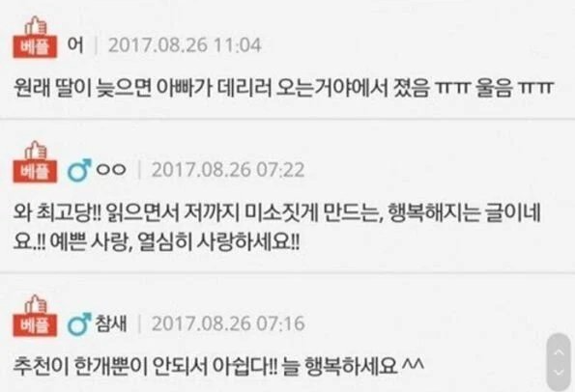This screenshot has width=575, height=392.
Task: Click the timestamp 2017.08.26 11:04
Action: coord(185,45)
